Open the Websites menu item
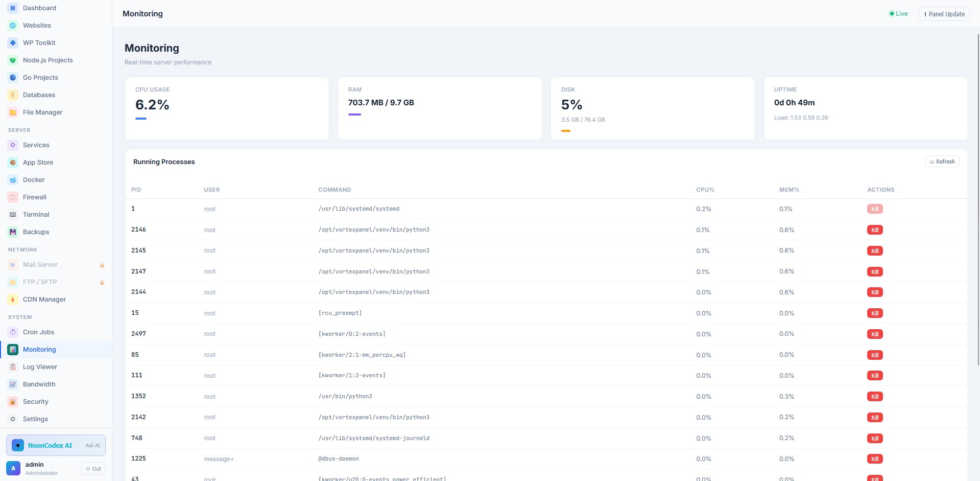The height and width of the screenshot is (481, 980). pos(56,26)
